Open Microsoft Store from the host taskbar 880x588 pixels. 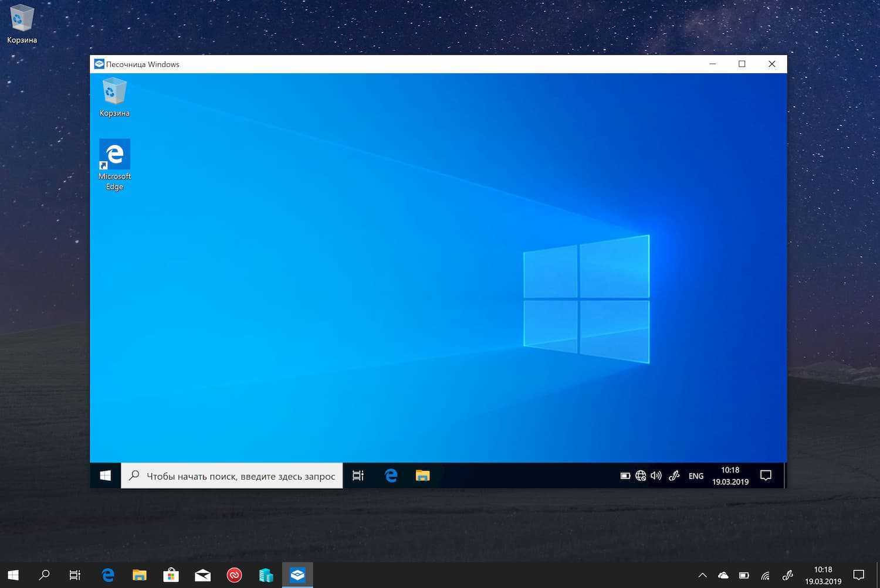pos(171,575)
